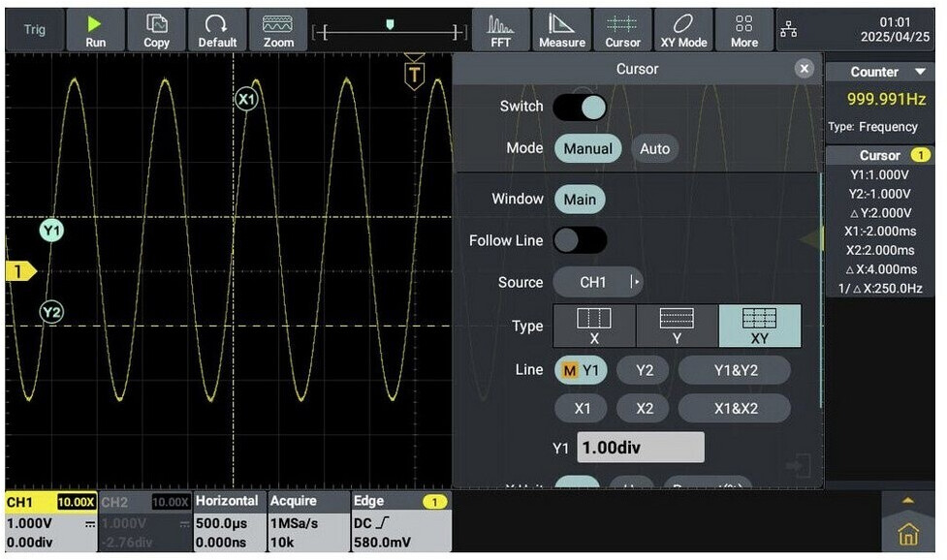Image resolution: width=947 pixels, height=560 pixels.
Task: Open the Zoom waveform tool
Action: pos(278,30)
